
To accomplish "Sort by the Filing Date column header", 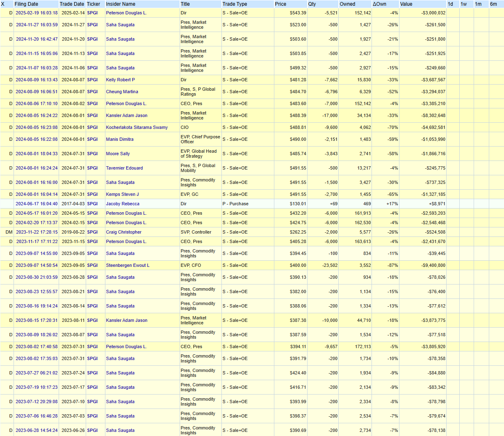I will pyautogui.click(x=26, y=4).
